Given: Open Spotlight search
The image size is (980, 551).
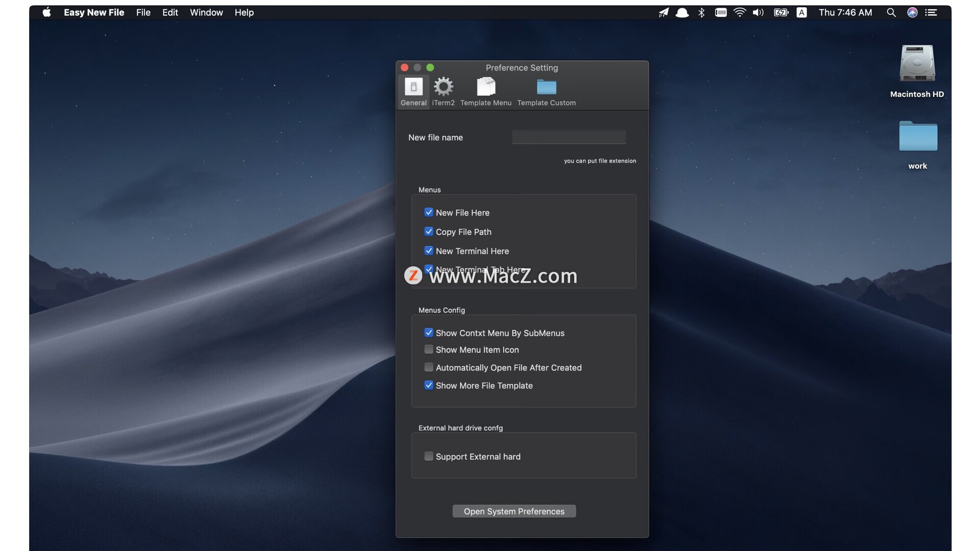Looking at the screenshot, I should click(891, 13).
